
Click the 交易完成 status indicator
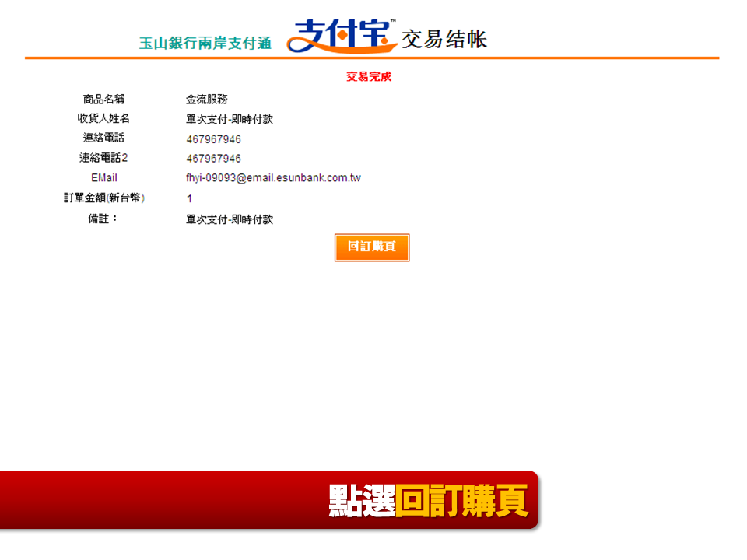(x=367, y=76)
